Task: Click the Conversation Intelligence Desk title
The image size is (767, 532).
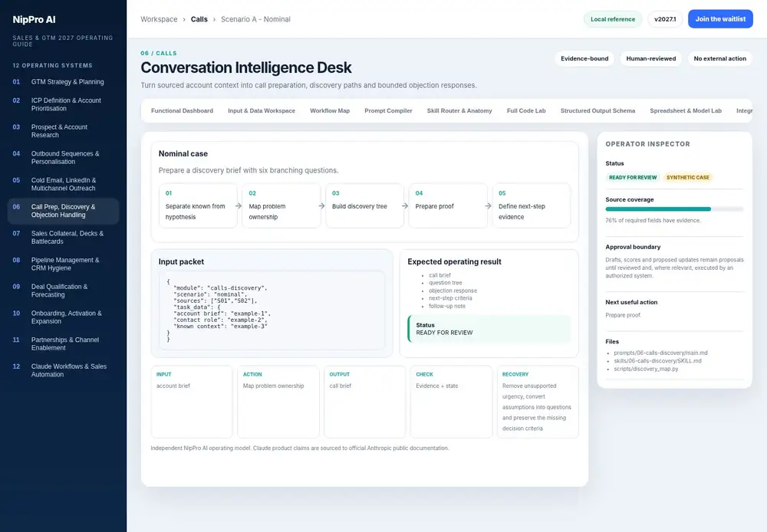Action: point(246,67)
